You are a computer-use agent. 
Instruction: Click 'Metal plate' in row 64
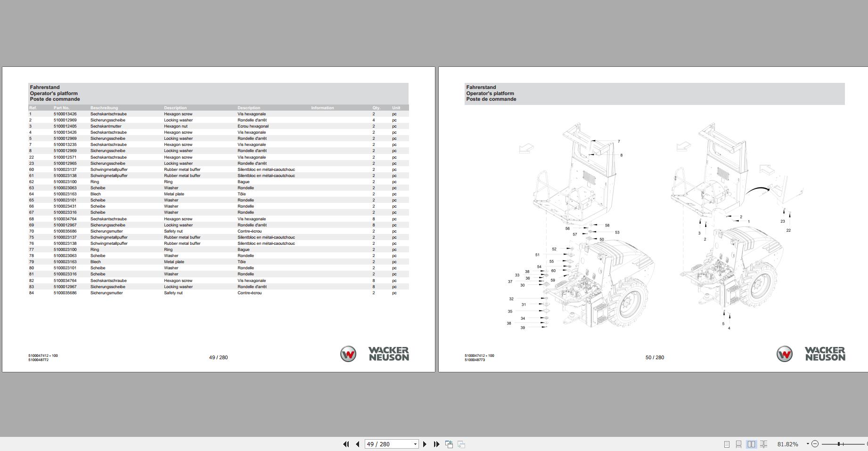click(174, 194)
